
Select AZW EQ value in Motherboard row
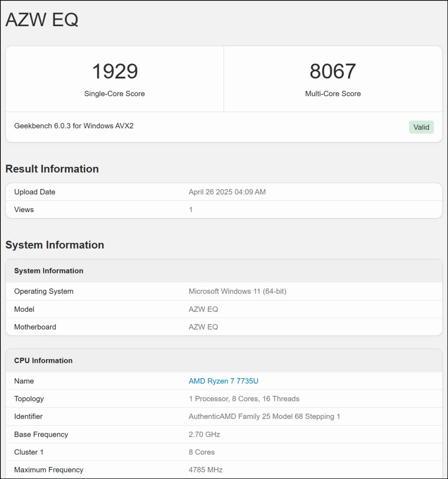203,327
